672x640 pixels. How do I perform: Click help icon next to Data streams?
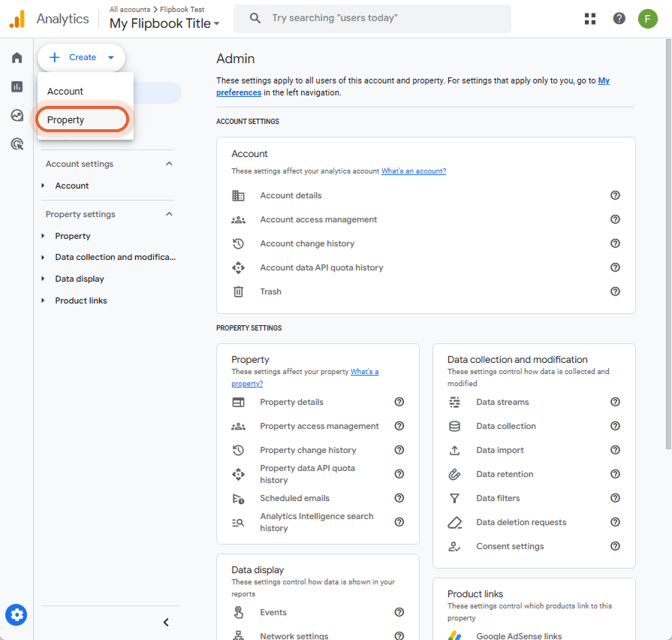615,402
